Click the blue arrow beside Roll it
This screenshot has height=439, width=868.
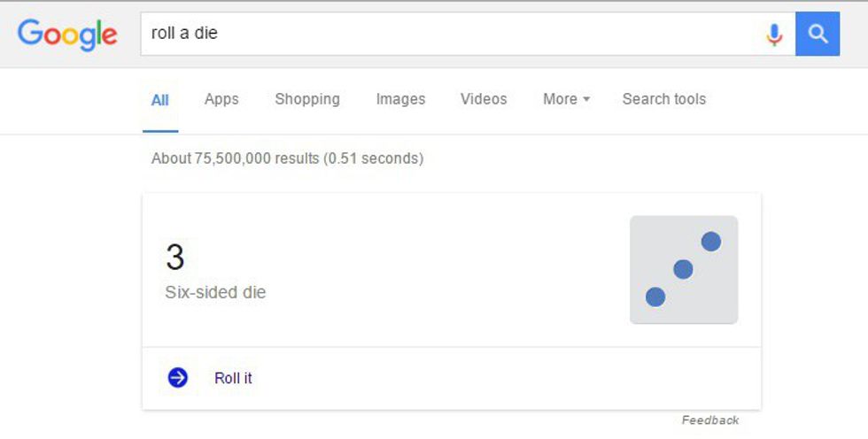pos(178,378)
